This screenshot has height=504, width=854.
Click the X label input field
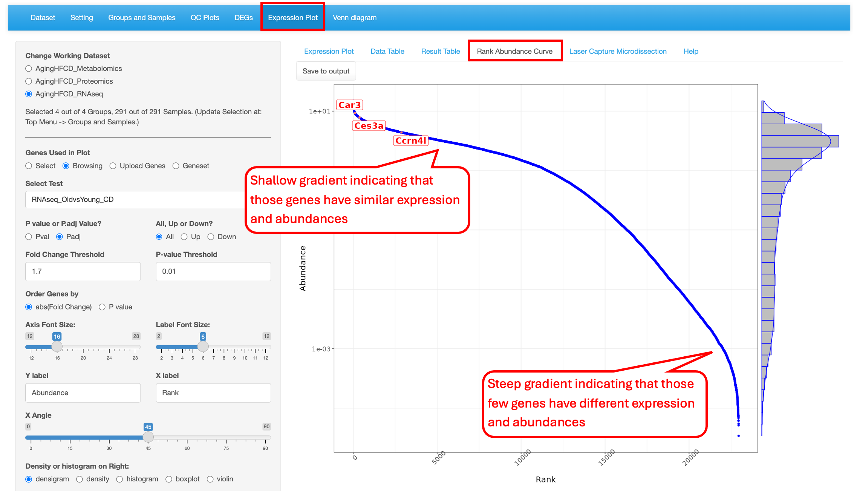tap(213, 393)
